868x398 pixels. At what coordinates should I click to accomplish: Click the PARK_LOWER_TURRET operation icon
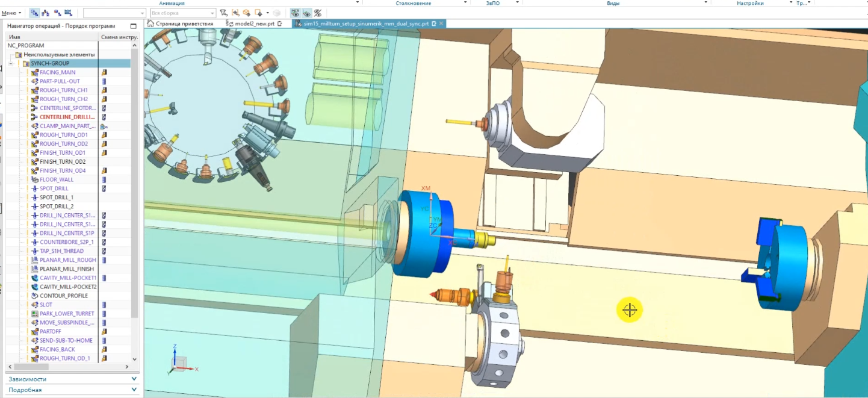(x=34, y=314)
